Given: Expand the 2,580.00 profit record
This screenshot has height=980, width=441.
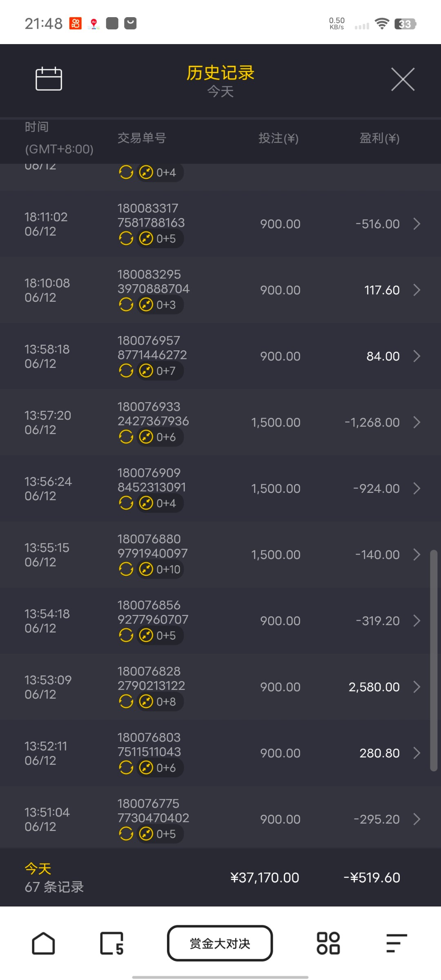Looking at the screenshot, I should click(416, 687).
